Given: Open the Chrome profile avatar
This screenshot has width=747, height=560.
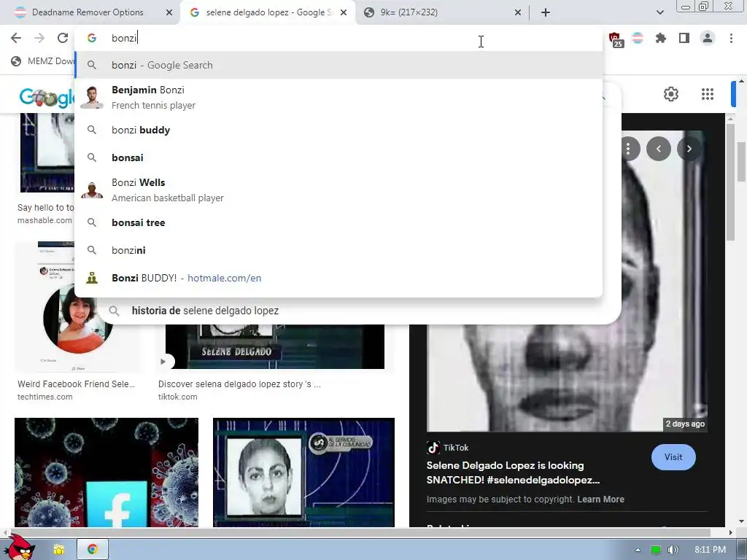Looking at the screenshot, I should 708,38.
